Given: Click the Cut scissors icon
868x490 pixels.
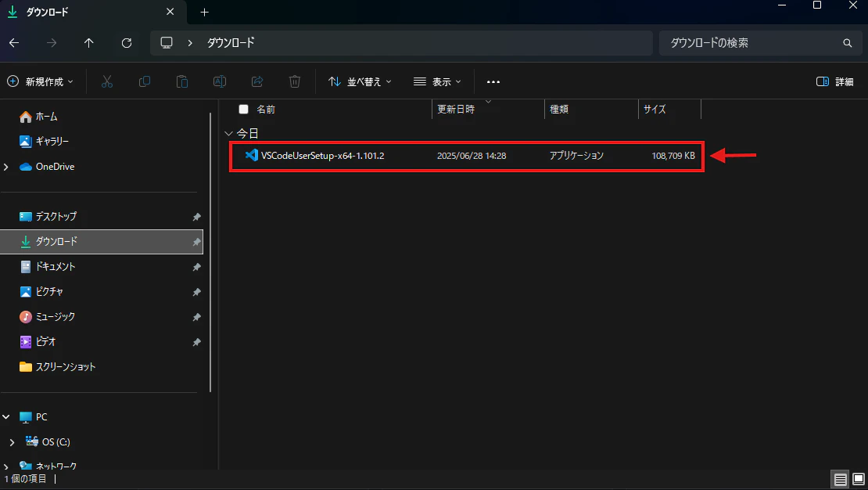Looking at the screenshot, I should (107, 81).
